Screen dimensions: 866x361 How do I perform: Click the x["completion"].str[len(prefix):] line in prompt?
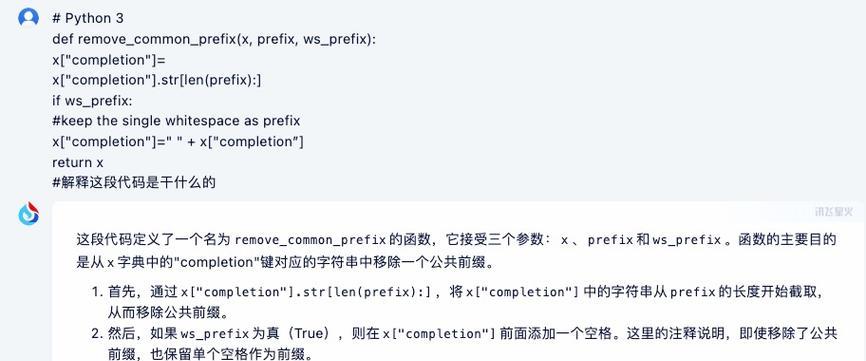point(156,80)
